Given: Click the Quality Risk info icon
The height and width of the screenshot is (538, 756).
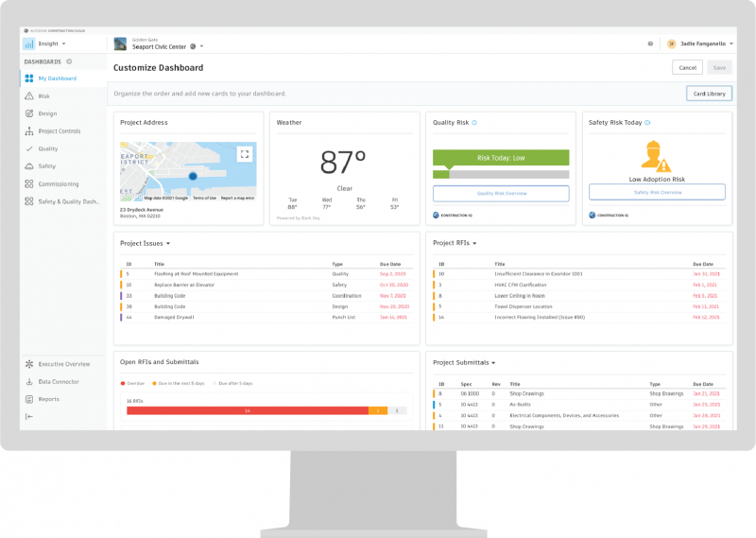Looking at the screenshot, I should 474,123.
